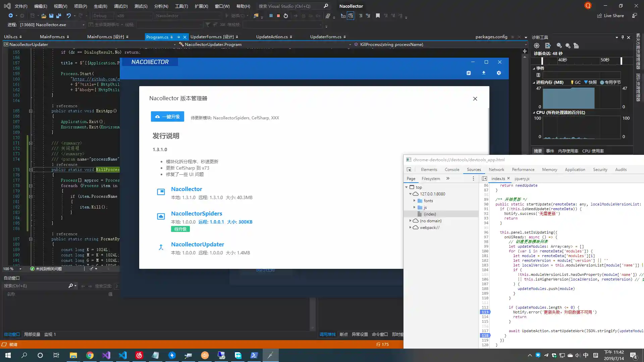Click the 一键升级 upgrade button
Image resolution: width=644 pixels, height=362 pixels.
[x=167, y=117]
